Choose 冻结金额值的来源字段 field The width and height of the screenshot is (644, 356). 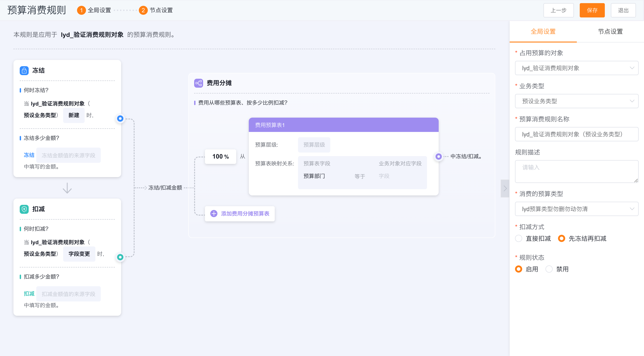click(x=69, y=155)
